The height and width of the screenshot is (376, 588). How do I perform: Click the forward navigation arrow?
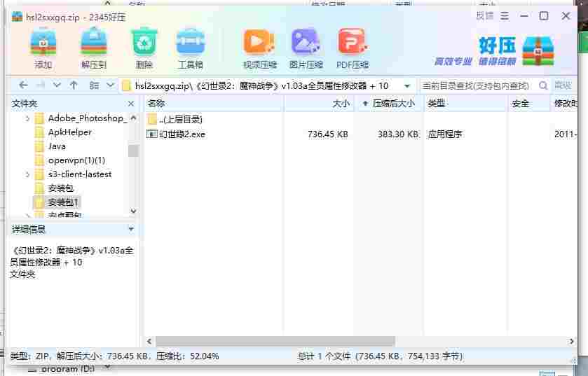(40, 85)
